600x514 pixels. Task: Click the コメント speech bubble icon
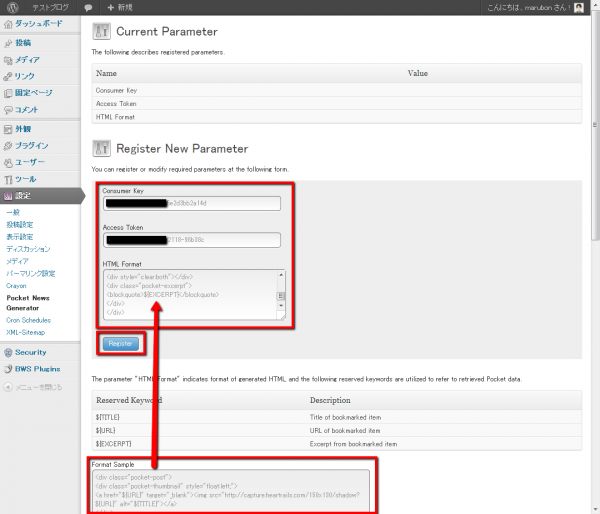(8, 110)
